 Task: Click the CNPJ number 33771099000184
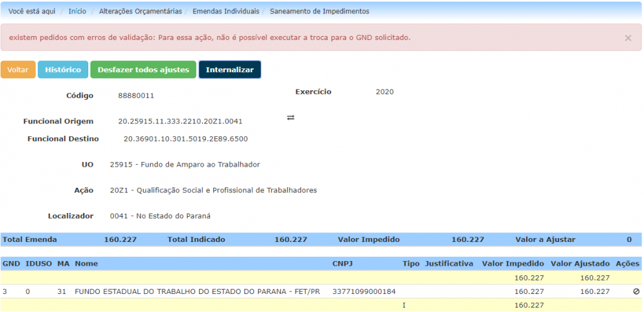(364, 291)
